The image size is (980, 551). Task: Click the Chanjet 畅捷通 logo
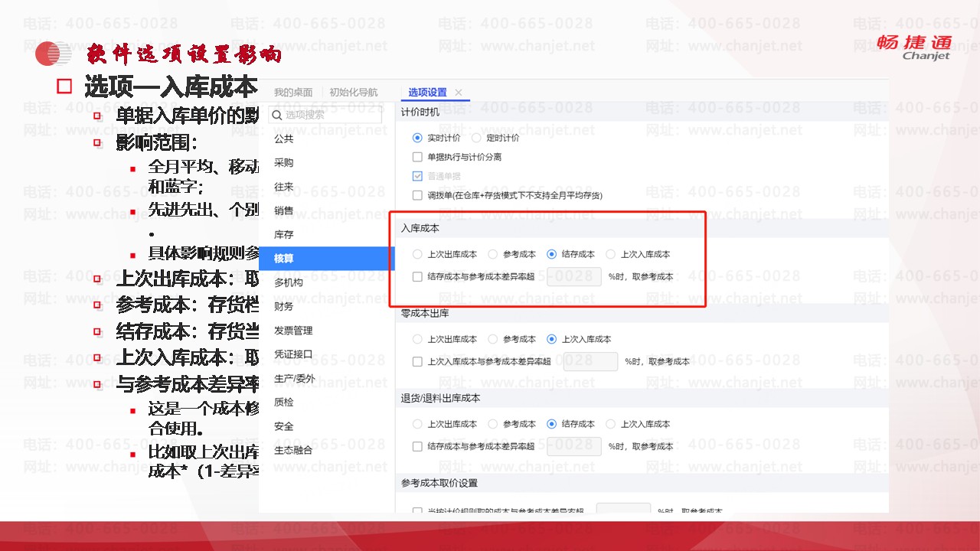pos(914,47)
